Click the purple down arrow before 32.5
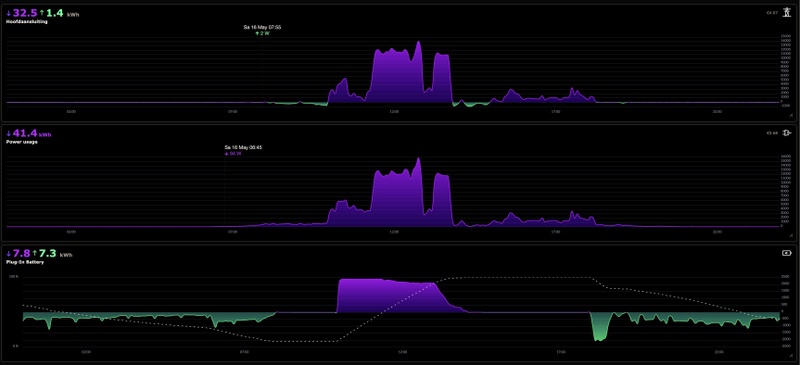This screenshot has height=365, width=800. click(9, 13)
